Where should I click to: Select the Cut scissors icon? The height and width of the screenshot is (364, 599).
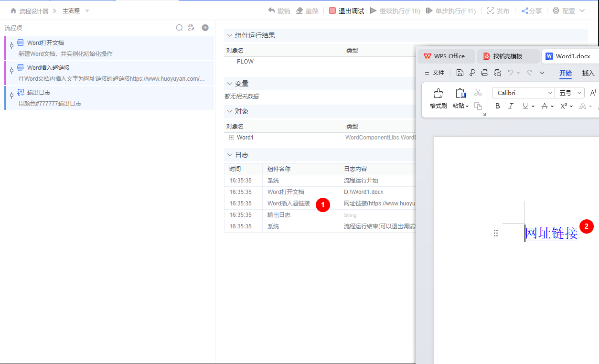pyautogui.click(x=478, y=93)
